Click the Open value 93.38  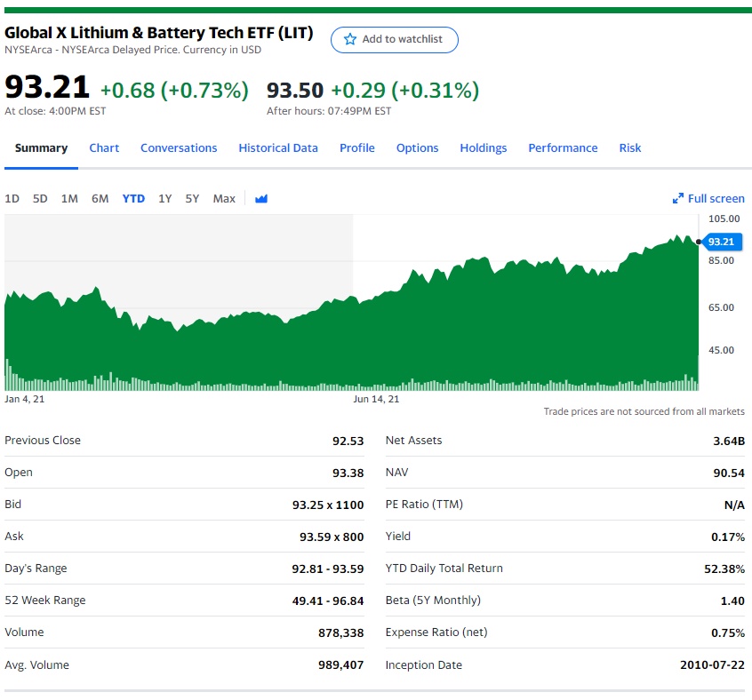348,473
